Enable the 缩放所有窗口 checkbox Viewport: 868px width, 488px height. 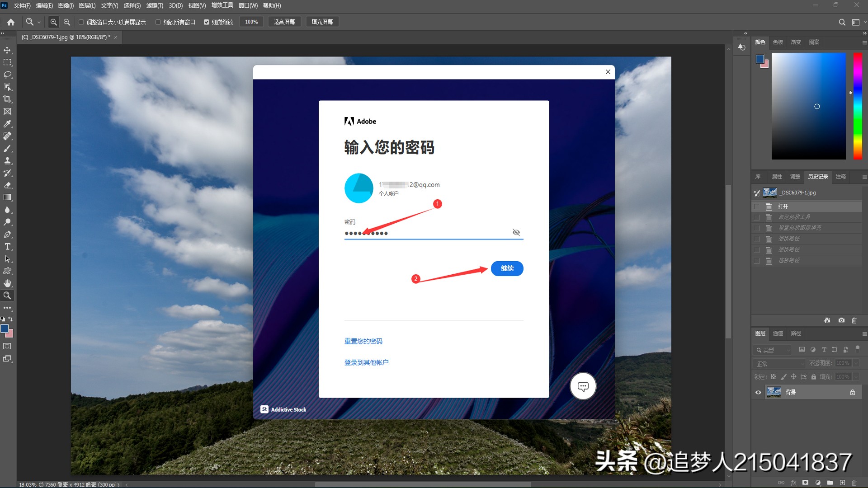tap(159, 22)
